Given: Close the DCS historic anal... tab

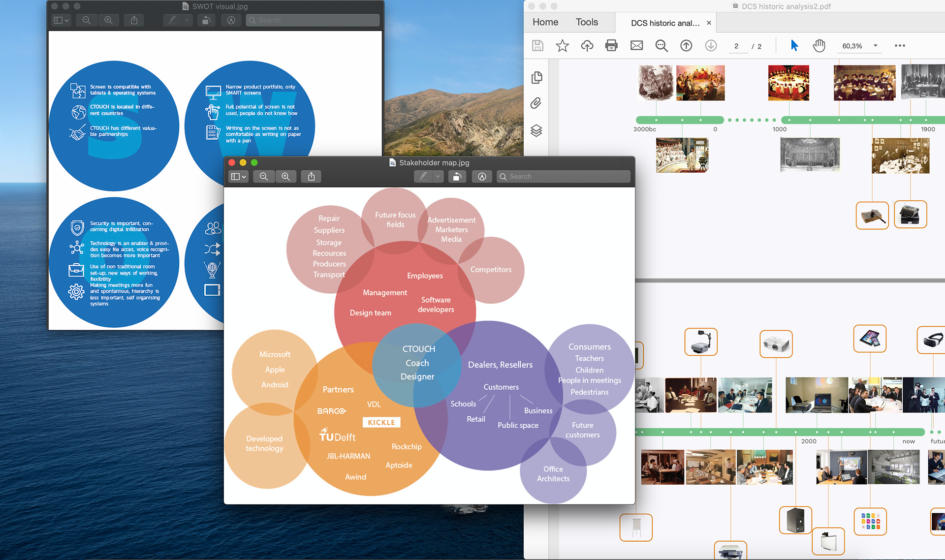Looking at the screenshot, I should [709, 23].
